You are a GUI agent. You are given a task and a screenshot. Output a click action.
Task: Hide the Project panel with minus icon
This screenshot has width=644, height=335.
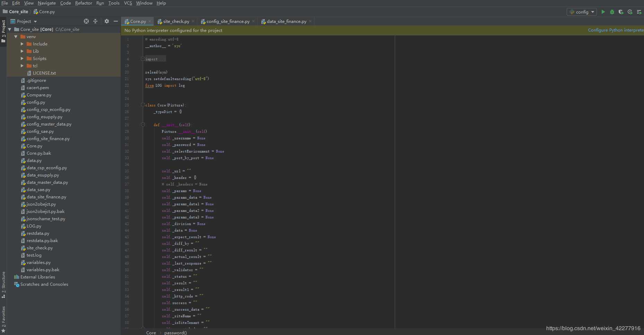point(116,21)
